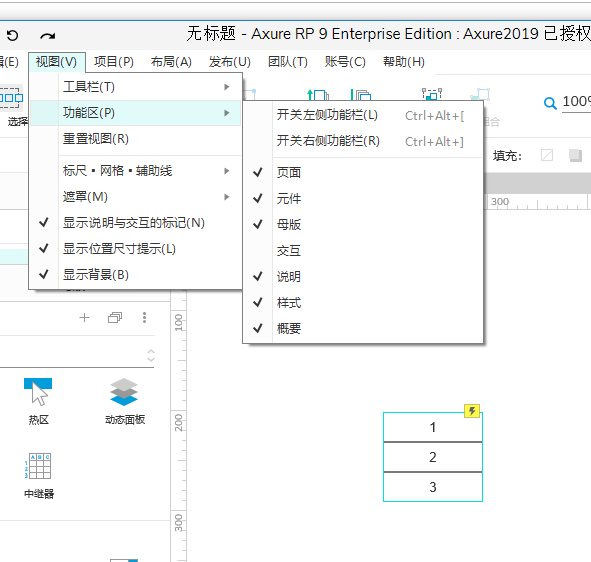Image resolution: width=591 pixels, height=562 pixels.
Task: Add a new library with plus icon
Action: 84,317
